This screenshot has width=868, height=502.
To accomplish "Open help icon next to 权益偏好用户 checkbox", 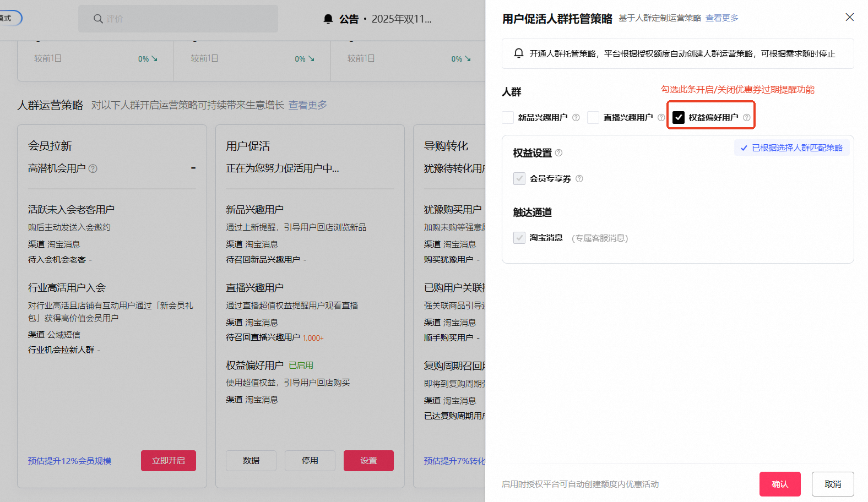I will click(746, 117).
